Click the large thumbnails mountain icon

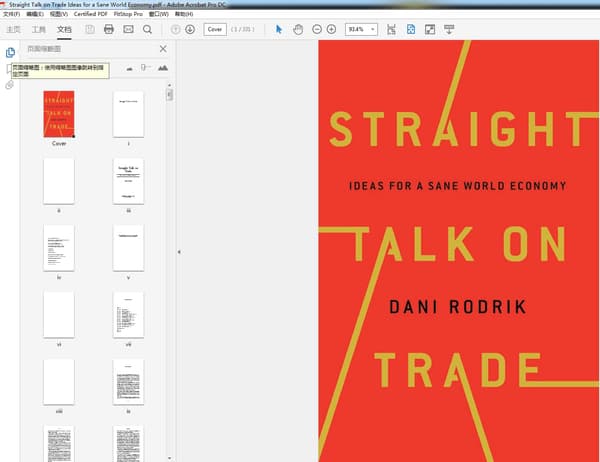(163, 68)
